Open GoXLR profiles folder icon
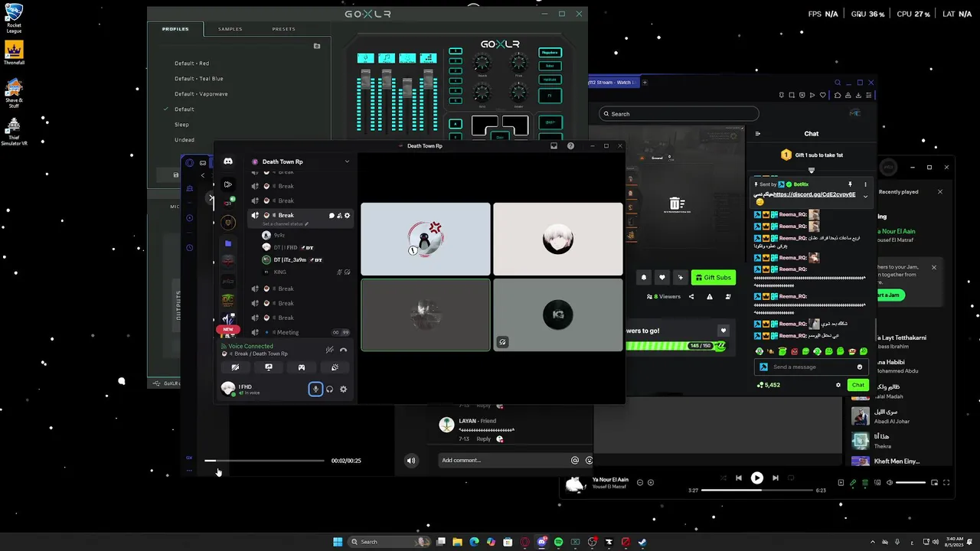This screenshot has width=980, height=551. (x=317, y=46)
